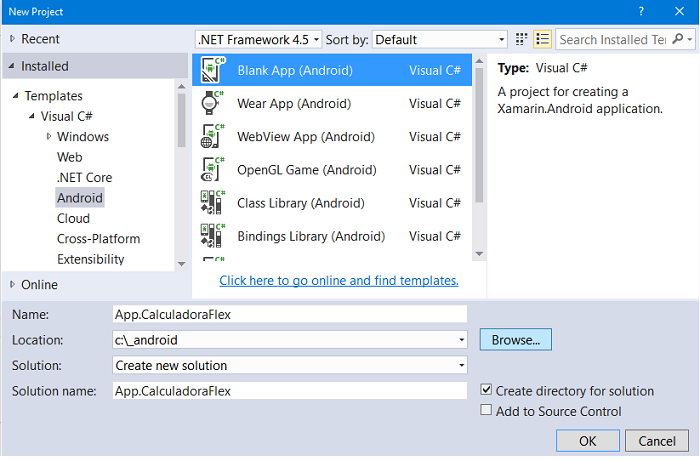Collapse the Visual C# tree node
This screenshot has width=700, height=461.
(x=32, y=116)
